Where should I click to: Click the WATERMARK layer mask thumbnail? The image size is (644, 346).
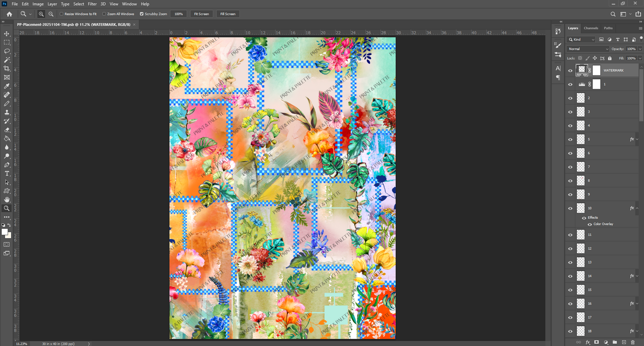coord(596,70)
